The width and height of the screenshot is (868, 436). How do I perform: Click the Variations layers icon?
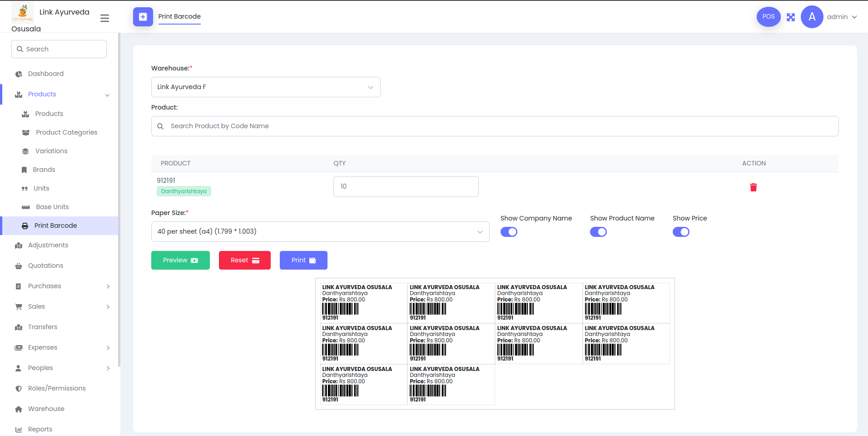(x=25, y=151)
